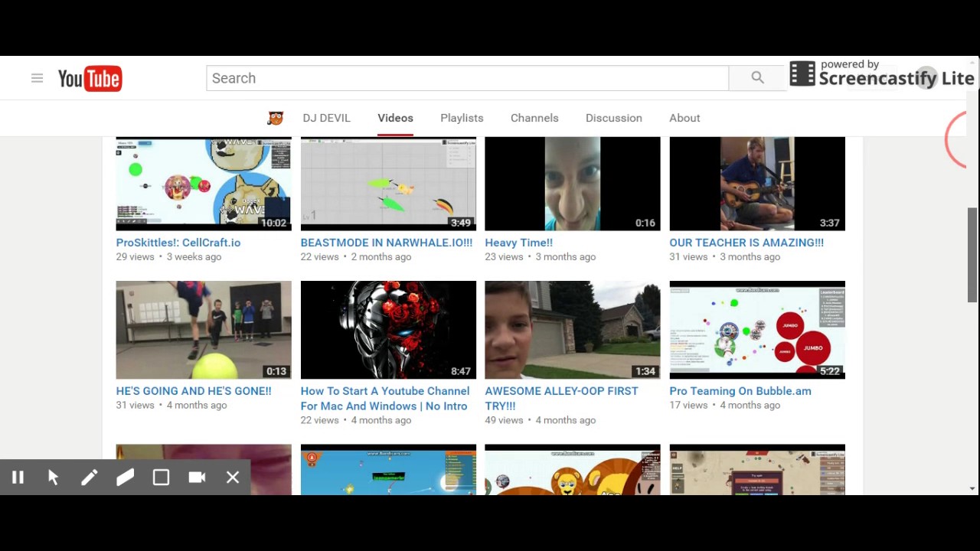Open the DJ DEVIL channel home

point(326,118)
